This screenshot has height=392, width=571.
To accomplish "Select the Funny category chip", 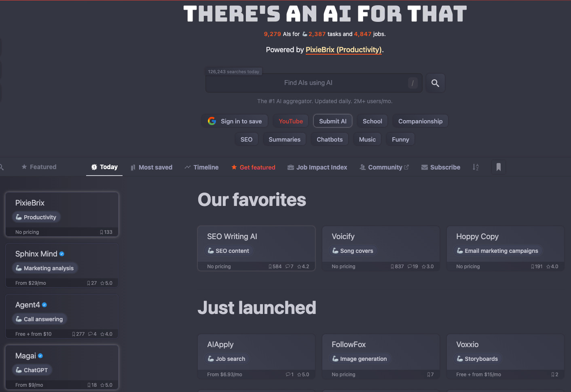I will [400, 140].
